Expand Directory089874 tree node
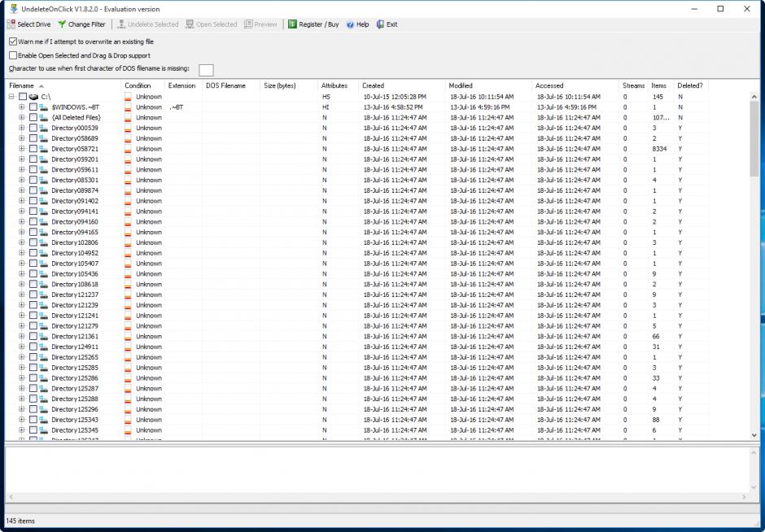Screen dimensions: 765x532 tap(22, 190)
